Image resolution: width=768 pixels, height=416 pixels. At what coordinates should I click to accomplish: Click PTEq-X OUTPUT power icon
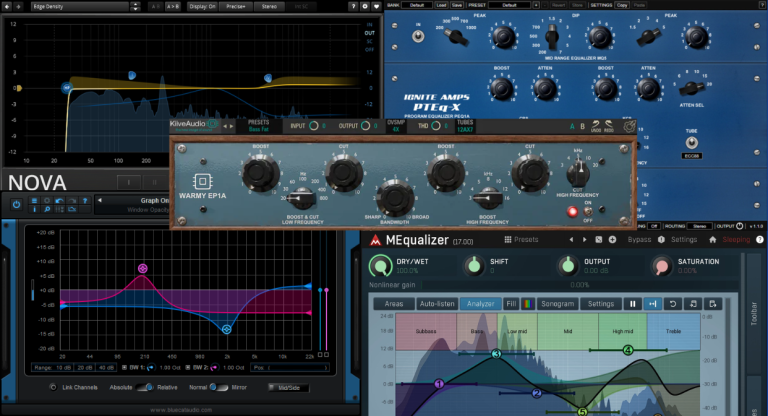pos(740,226)
